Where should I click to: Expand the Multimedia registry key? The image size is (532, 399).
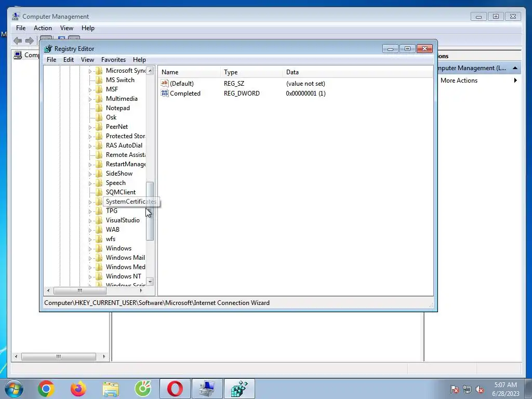(90, 99)
